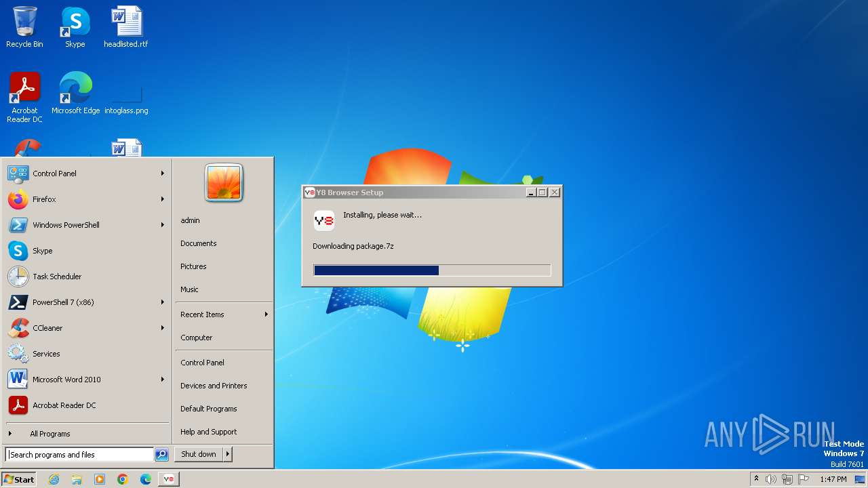
Task: Open Documents from Start menu
Action: [x=198, y=243]
